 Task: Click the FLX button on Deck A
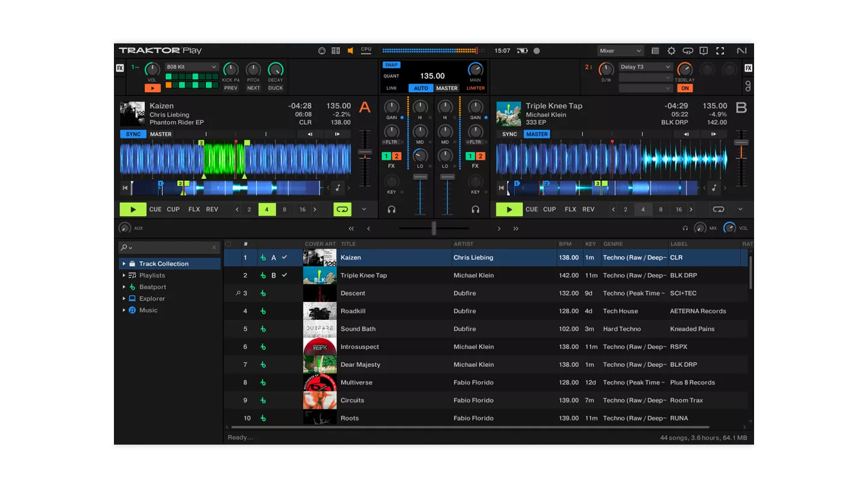(194, 210)
